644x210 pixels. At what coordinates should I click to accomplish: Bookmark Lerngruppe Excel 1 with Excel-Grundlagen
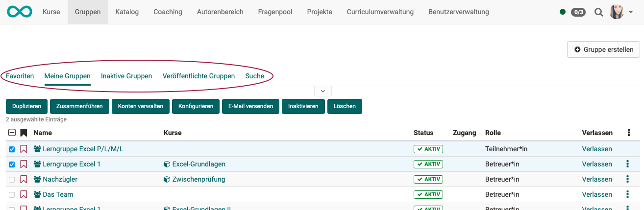point(24,164)
